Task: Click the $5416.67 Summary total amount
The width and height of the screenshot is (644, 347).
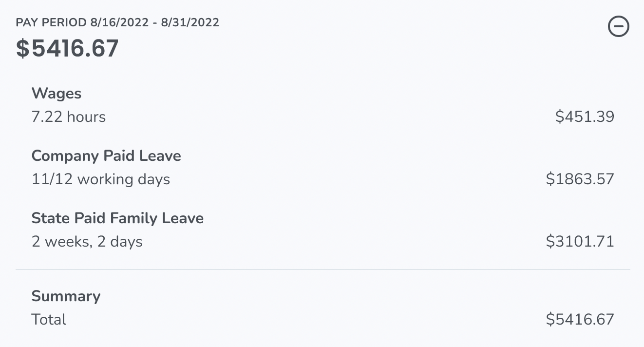Action: coord(580,320)
